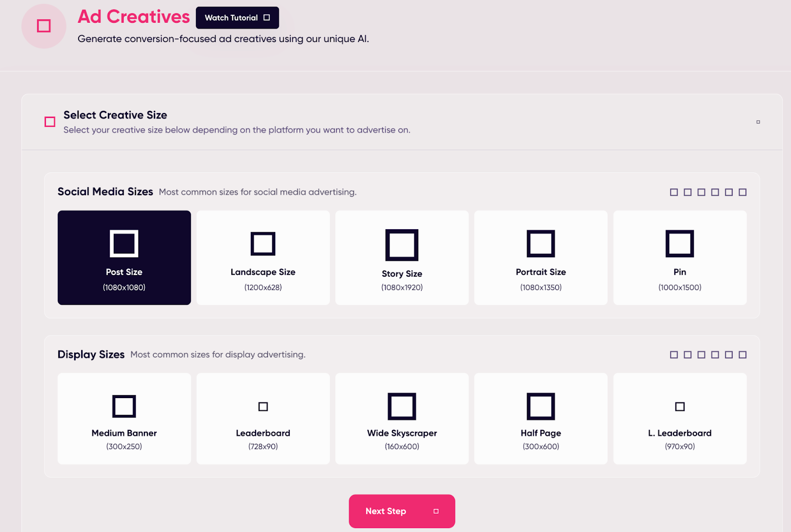Screen dimensions: 791x532
Task: Click the Ad Creatives round header icon
Action: click(x=44, y=26)
